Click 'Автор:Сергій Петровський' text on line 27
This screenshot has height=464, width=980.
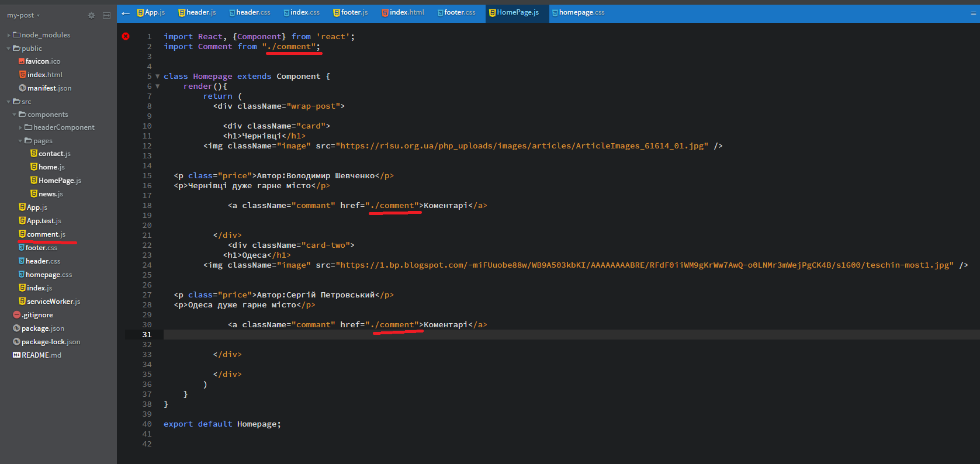[x=316, y=295]
